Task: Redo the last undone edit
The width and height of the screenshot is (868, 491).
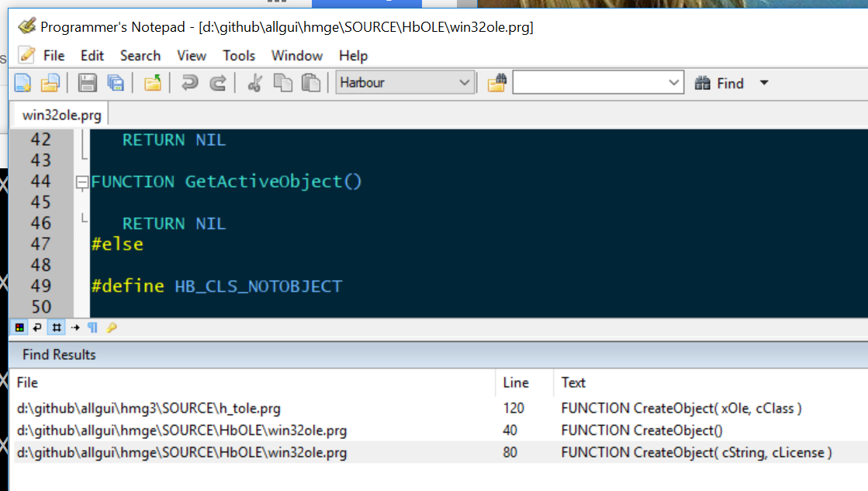Action: tap(217, 83)
